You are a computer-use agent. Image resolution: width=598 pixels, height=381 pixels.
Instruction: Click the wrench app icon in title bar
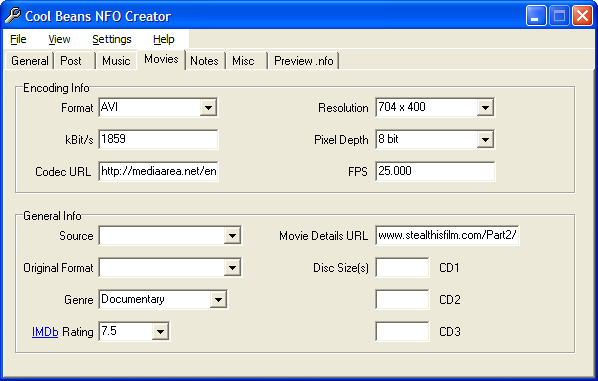tap(13, 16)
